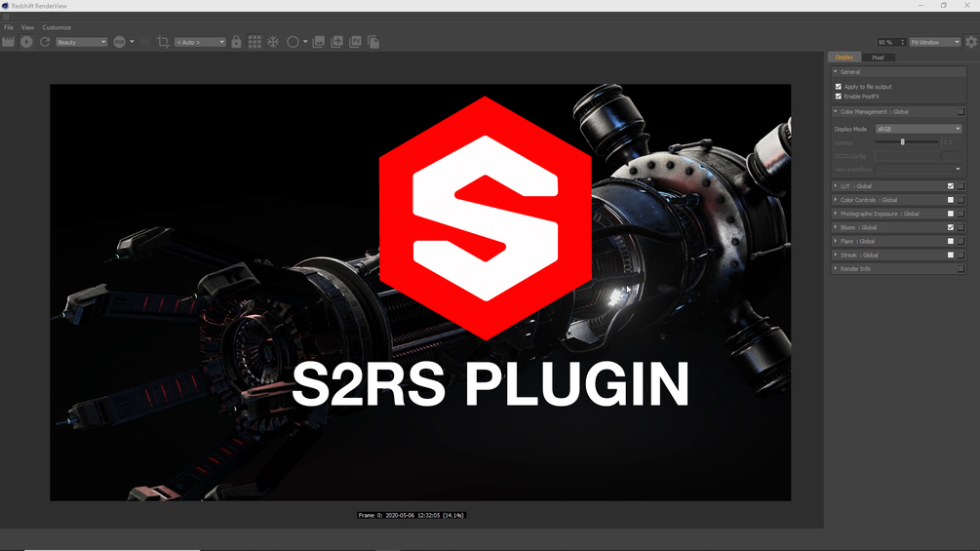
Task: Toggle the lock icon
Action: click(x=236, y=42)
